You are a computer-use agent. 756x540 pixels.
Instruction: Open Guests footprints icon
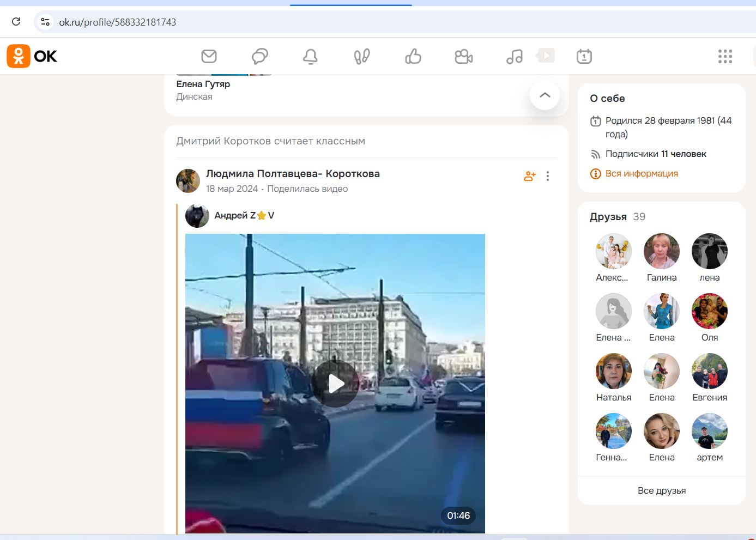click(361, 56)
